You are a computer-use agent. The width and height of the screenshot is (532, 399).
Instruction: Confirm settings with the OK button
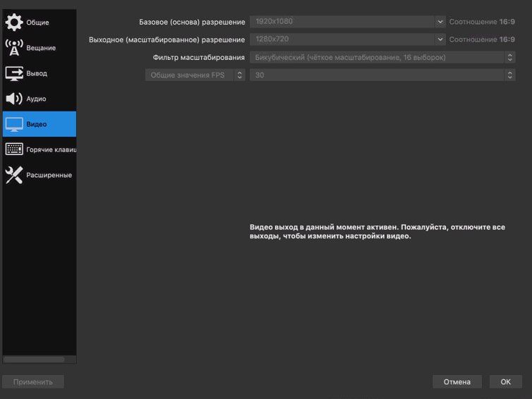[505, 381]
